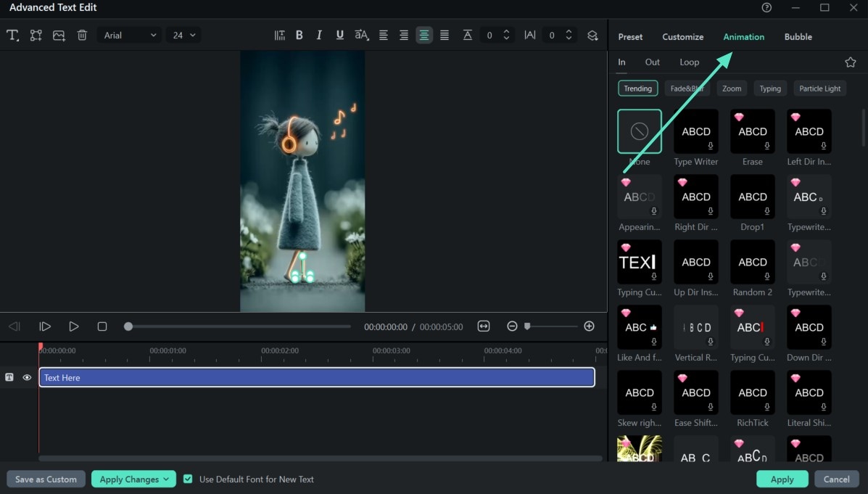The image size is (868, 494).
Task: Select the Type Writer animation thumbnail
Action: coord(696,131)
